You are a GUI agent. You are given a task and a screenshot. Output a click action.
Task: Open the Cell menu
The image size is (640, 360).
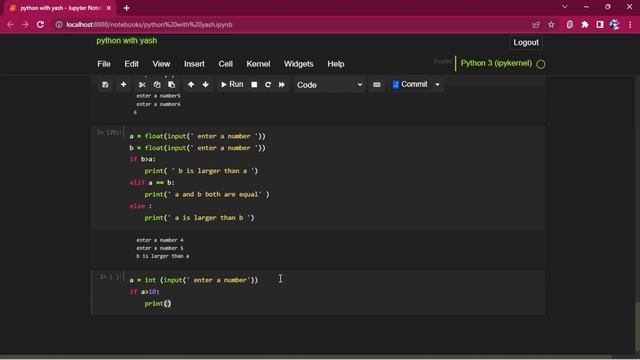pos(226,64)
